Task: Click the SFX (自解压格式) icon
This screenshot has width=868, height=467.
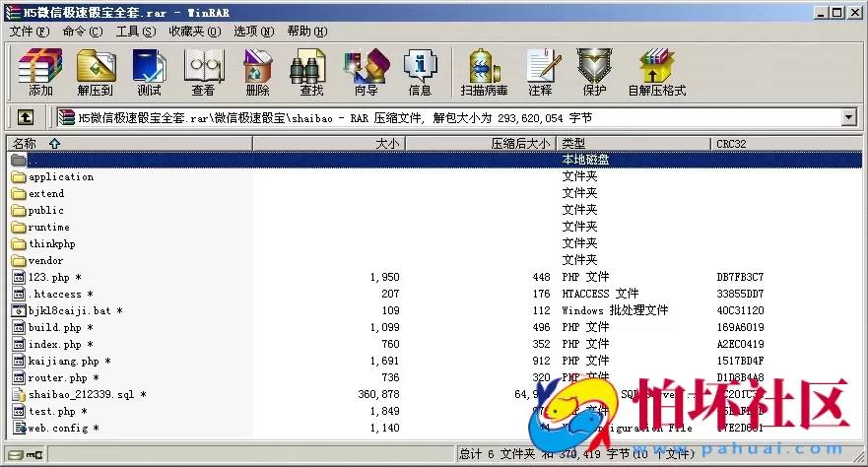Action: 656,72
